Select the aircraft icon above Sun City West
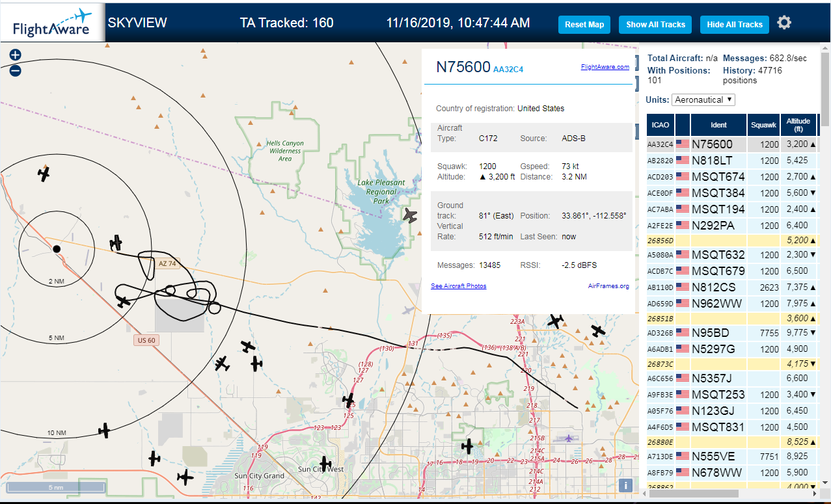Viewport: 831px width, 504px height. pyautogui.click(x=325, y=463)
